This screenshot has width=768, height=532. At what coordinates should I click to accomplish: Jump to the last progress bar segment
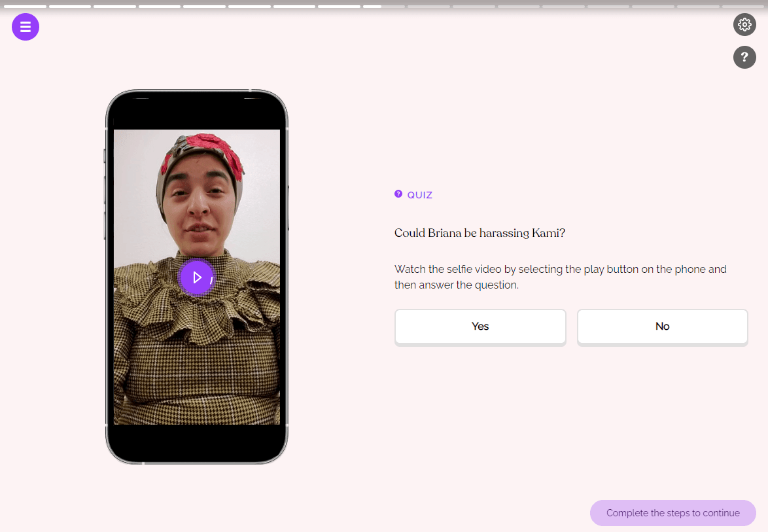coord(744,7)
